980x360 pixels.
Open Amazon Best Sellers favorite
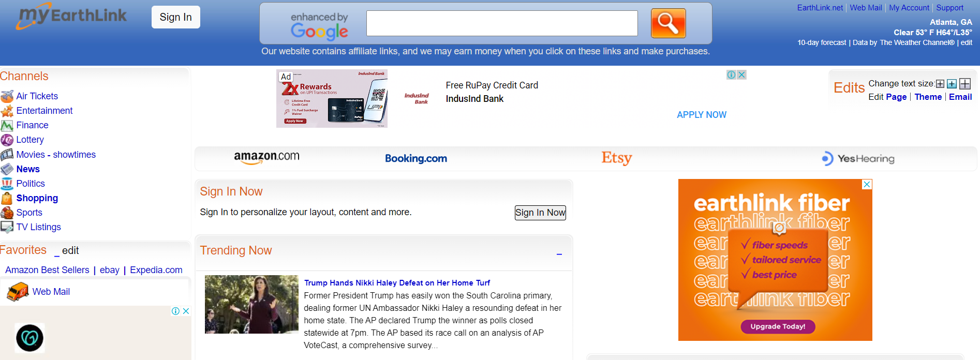point(47,270)
